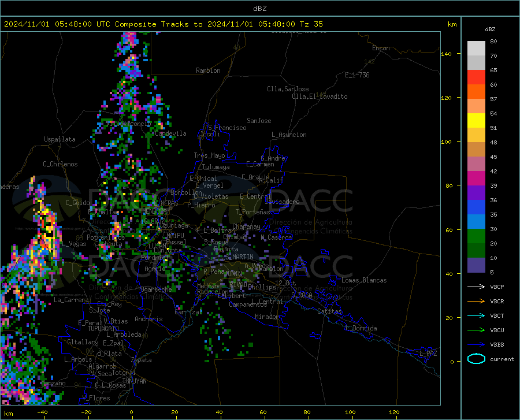Click the 'C_Chilenos' map label
This screenshot has width=520, height=420.
pyautogui.click(x=60, y=164)
